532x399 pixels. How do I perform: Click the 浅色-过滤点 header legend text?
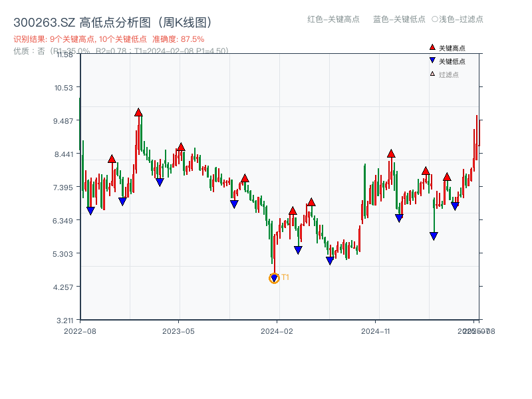pyautogui.click(x=458, y=19)
